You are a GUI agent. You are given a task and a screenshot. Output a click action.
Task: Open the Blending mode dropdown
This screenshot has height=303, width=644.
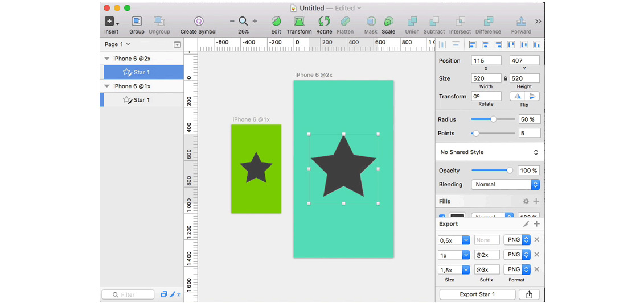505,185
